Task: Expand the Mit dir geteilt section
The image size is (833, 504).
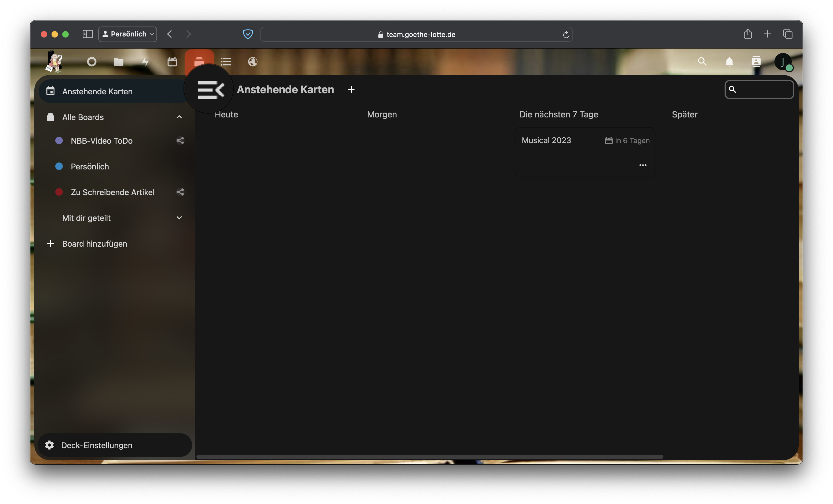Action: tap(179, 218)
